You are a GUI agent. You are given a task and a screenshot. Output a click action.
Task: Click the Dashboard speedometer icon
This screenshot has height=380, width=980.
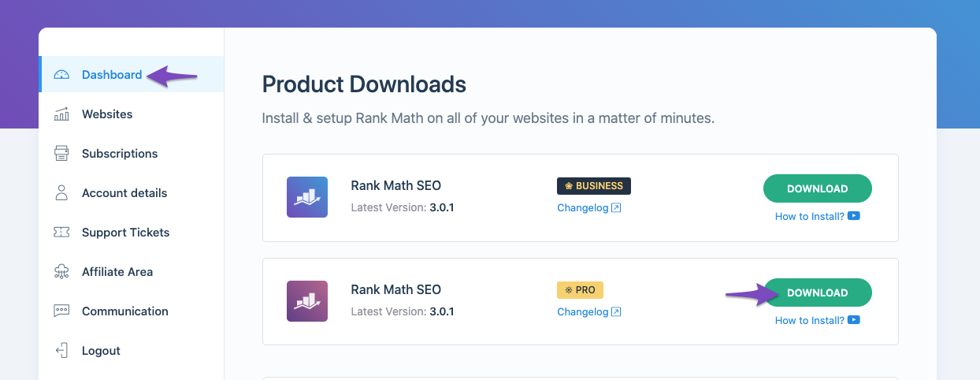point(61,75)
